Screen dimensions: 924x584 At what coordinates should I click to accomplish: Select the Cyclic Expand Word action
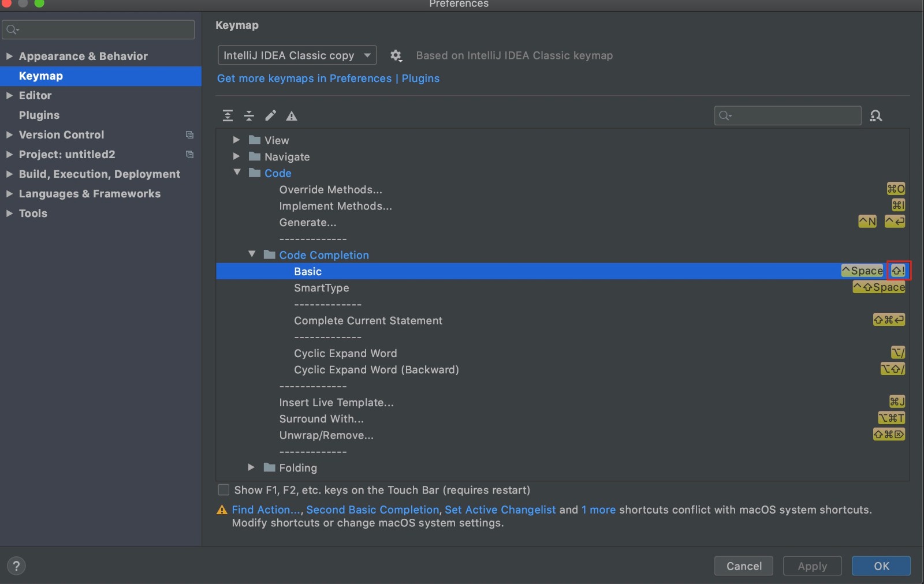click(x=562, y=353)
